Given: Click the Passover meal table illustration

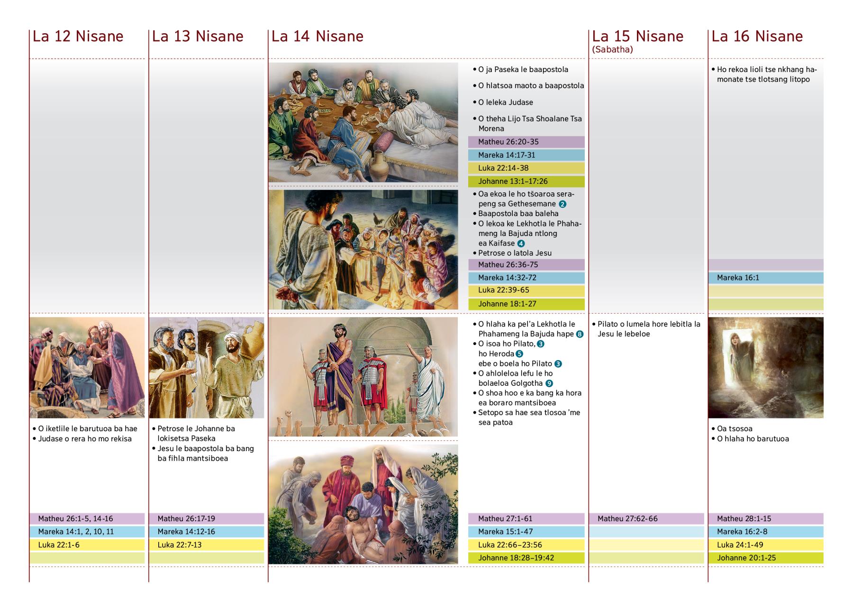Looking at the screenshot, I should [363, 122].
